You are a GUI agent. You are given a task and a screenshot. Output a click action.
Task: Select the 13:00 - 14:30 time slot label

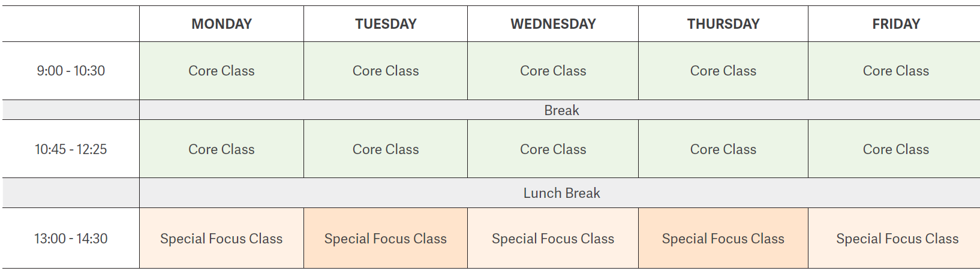click(71, 239)
